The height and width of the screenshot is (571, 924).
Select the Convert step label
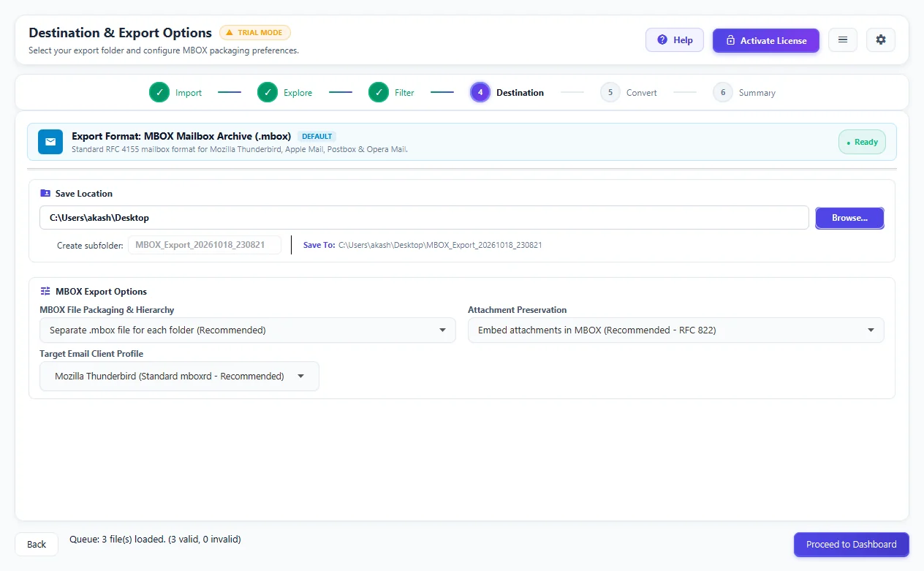[642, 93]
